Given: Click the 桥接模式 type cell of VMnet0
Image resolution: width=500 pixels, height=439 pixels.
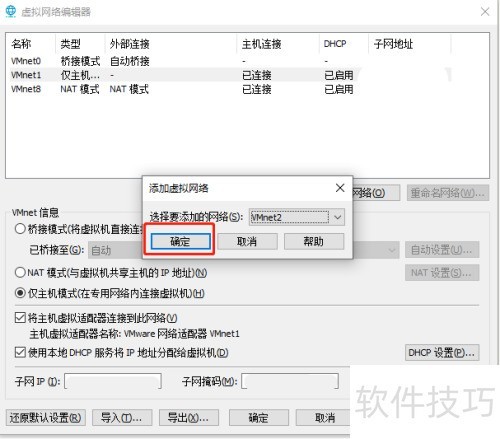Looking at the screenshot, I should [80, 61].
